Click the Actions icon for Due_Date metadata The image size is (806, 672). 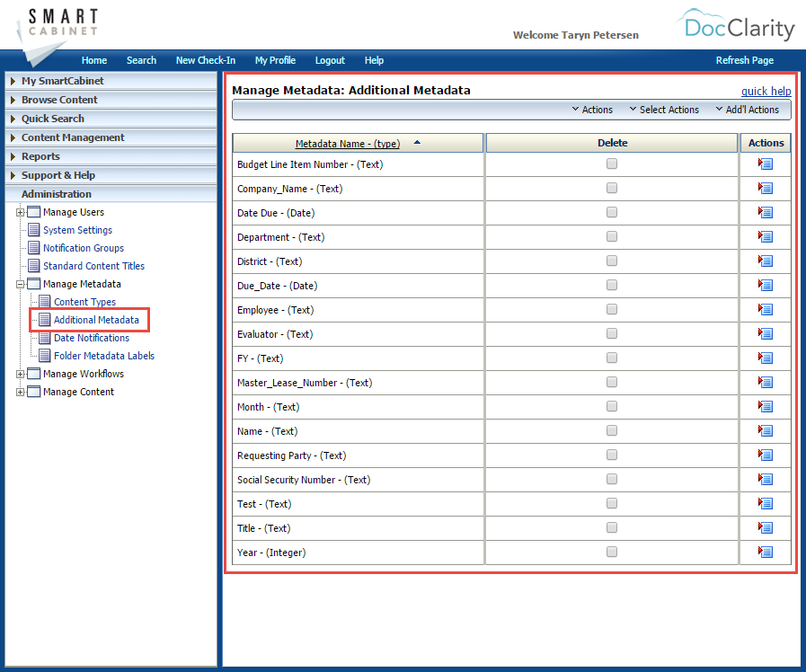(765, 285)
